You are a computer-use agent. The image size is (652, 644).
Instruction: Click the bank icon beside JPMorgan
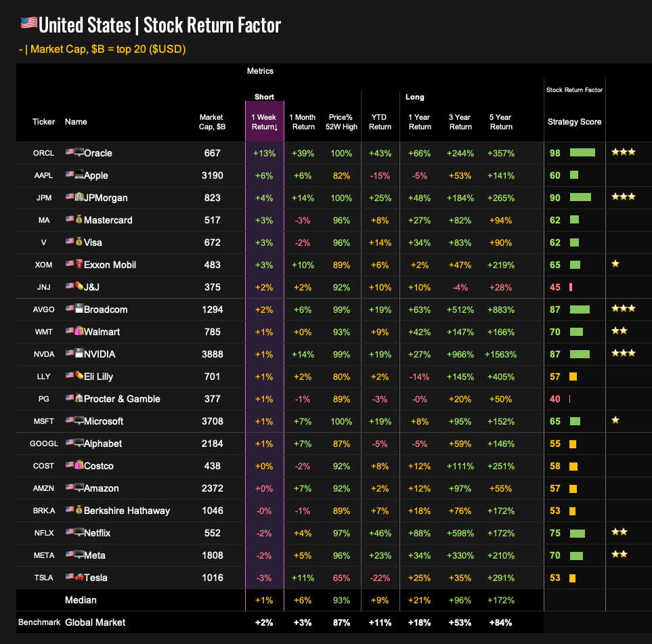coord(79,197)
